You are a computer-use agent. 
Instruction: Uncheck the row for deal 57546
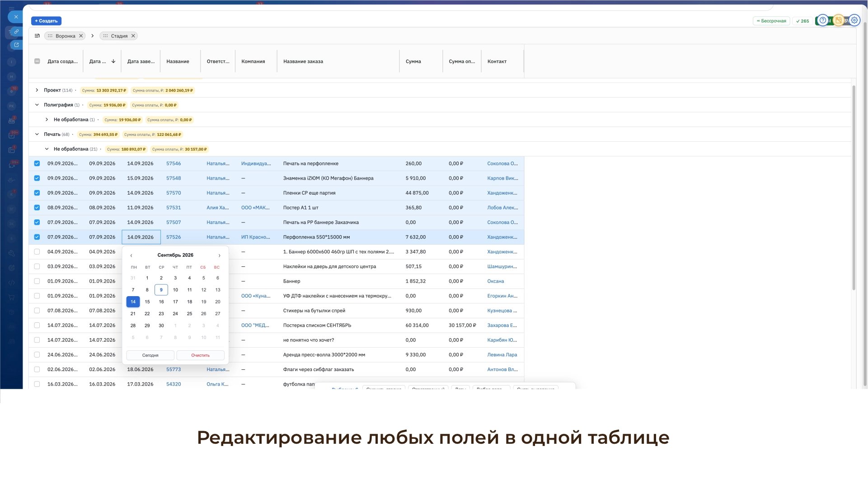37,163
